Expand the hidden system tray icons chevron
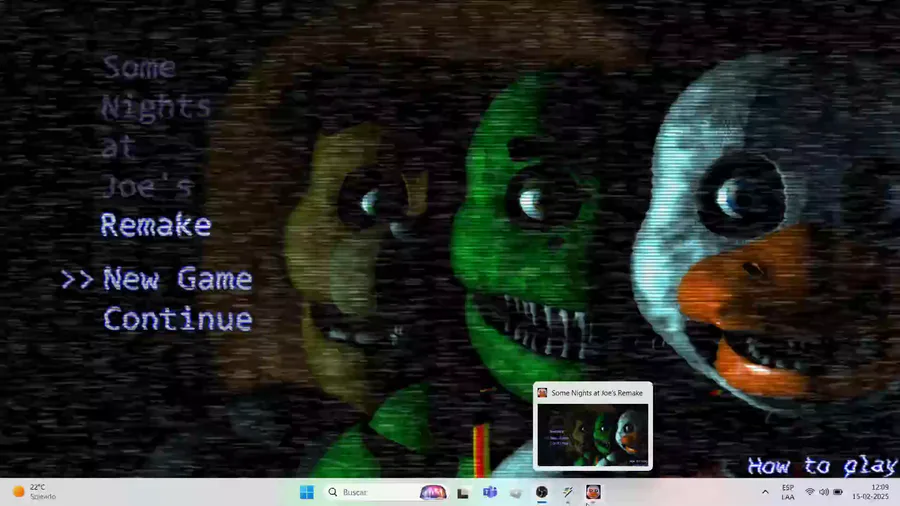The image size is (900, 506). pyautogui.click(x=765, y=492)
